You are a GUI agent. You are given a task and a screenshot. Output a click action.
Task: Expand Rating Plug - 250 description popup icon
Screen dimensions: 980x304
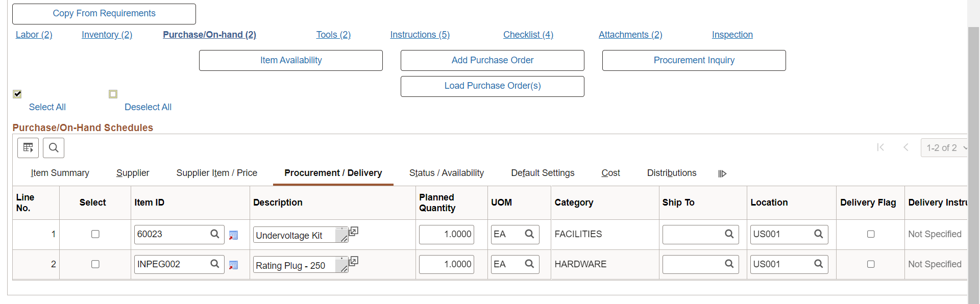(x=353, y=261)
